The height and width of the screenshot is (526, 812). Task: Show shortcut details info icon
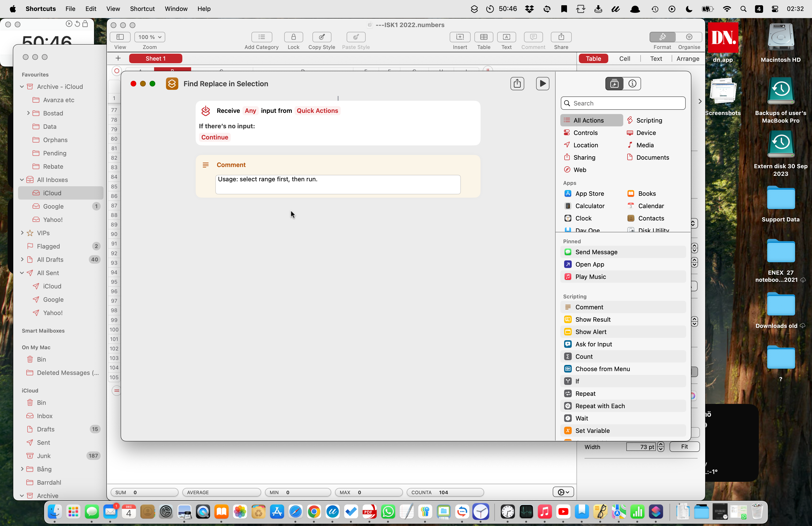pos(632,84)
